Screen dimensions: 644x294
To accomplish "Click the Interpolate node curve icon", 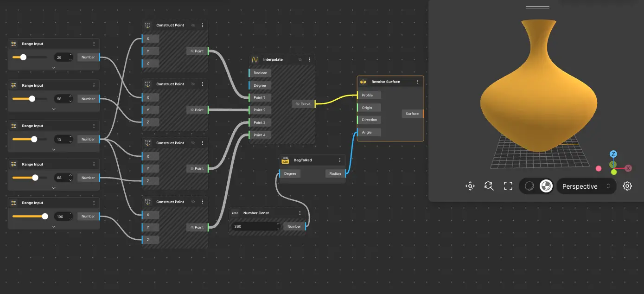I will click(255, 60).
